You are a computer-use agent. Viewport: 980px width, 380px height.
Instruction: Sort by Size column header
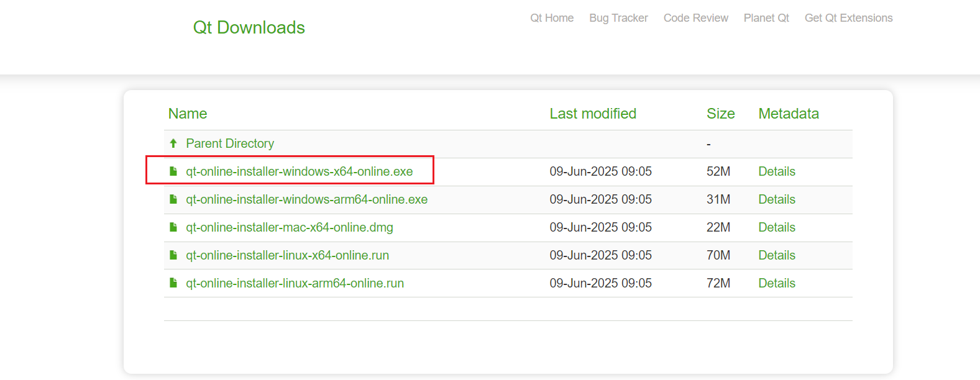720,114
